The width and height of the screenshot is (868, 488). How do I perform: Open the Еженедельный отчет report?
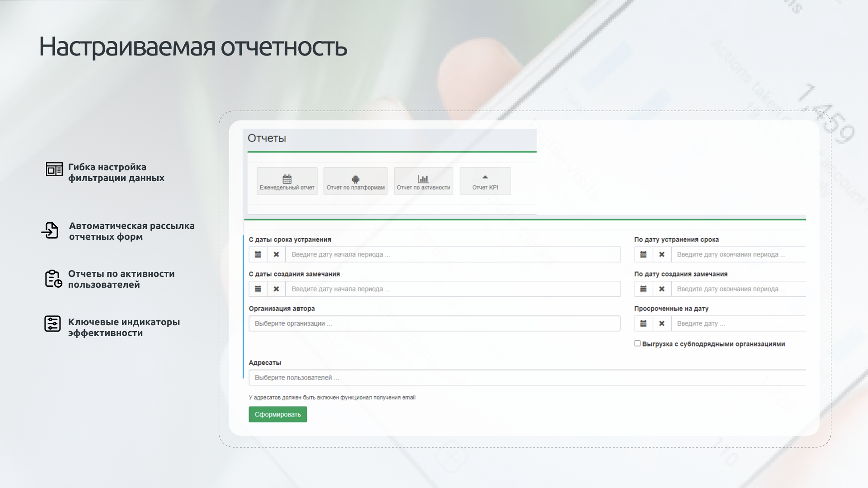point(287,181)
